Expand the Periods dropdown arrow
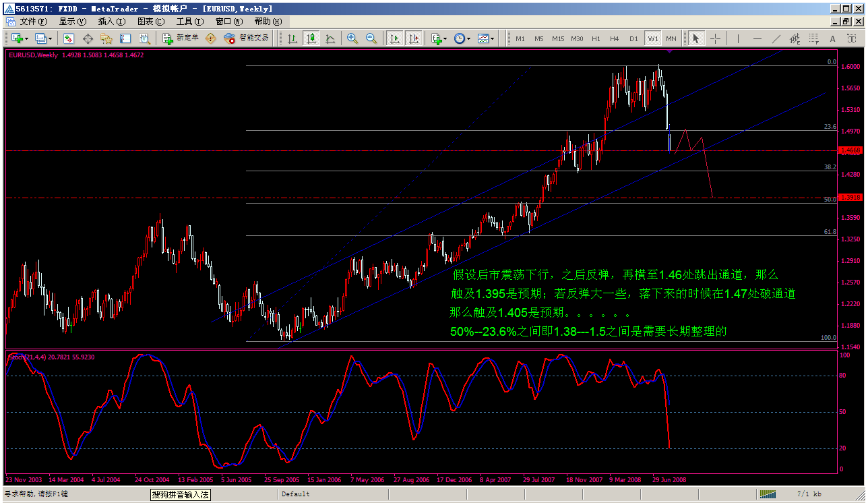The width and height of the screenshot is (868, 503). pyautogui.click(x=469, y=38)
